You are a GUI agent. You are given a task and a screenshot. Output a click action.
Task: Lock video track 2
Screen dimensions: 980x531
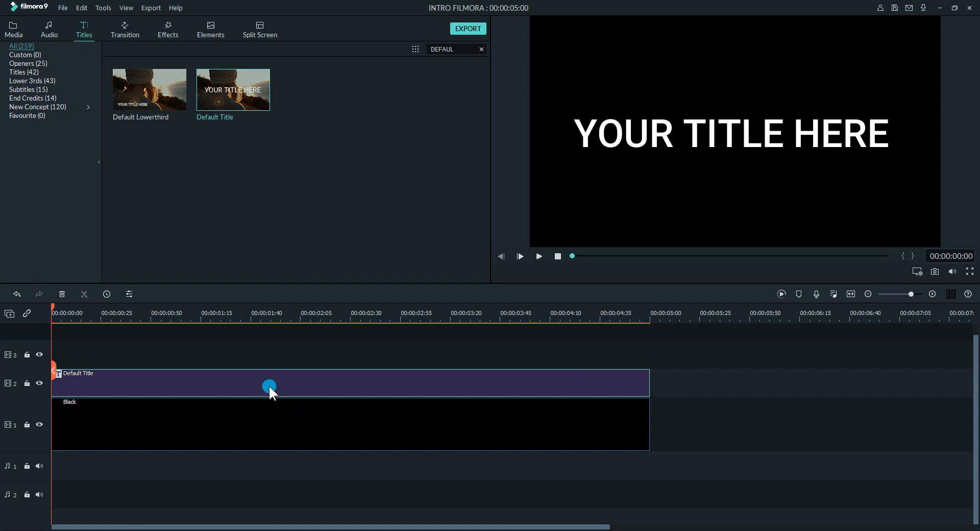(x=27, y=383)
